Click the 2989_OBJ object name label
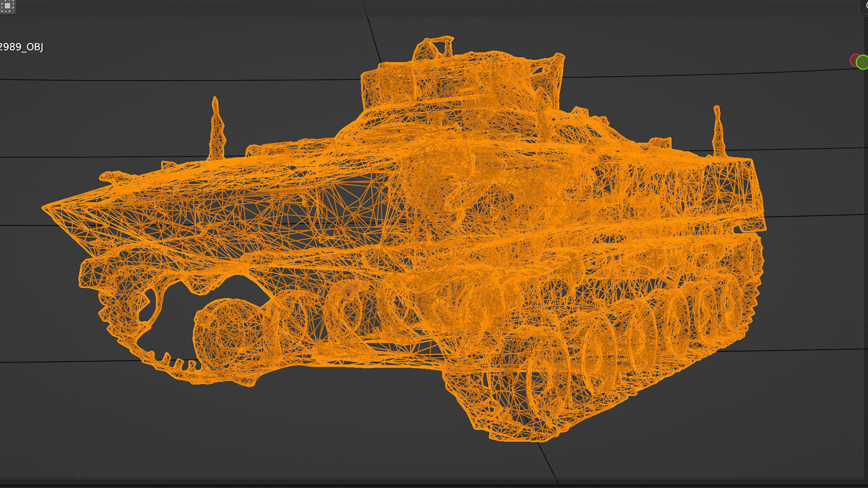The width and height of the screenshot is (868, 488). click(21, 47)
